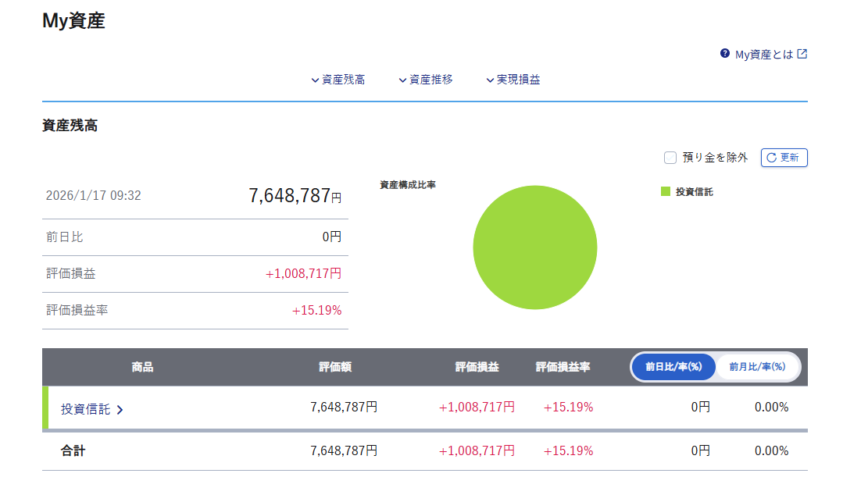This screenshot has height=477, width=868.
Task: Click the green 投資信託 legend swatch
Action: coord(666,191)
